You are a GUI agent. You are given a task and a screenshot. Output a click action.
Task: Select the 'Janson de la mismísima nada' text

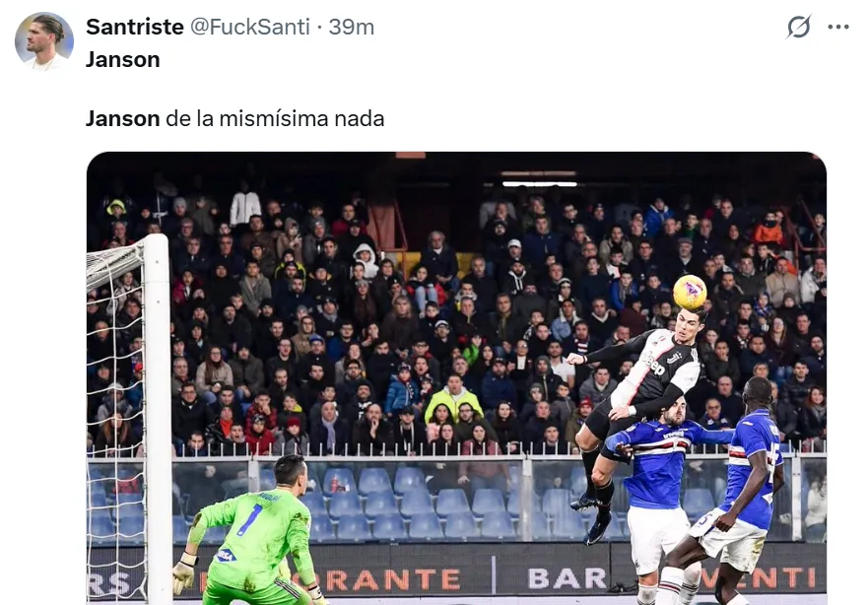234,118
